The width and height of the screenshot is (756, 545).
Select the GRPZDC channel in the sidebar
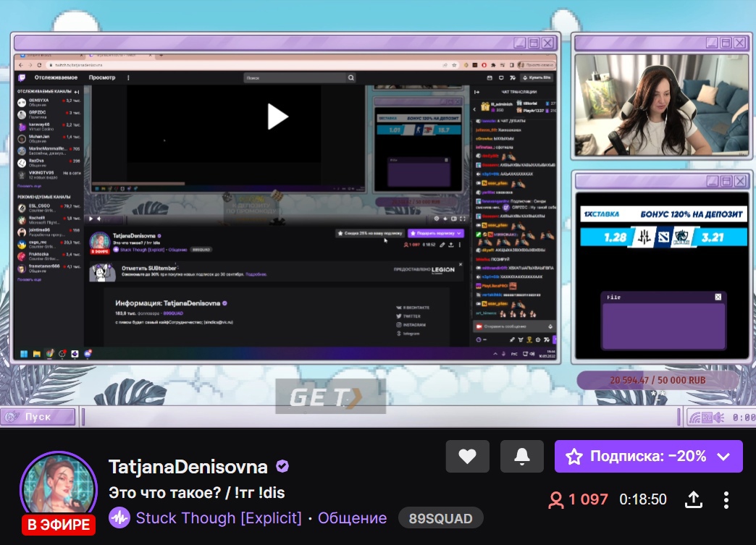tap(49, 114)
